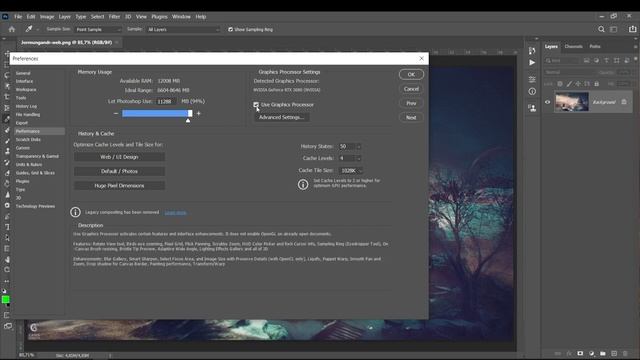Open the Clone Source icon in collapsed dock

(x=532, y=108)
